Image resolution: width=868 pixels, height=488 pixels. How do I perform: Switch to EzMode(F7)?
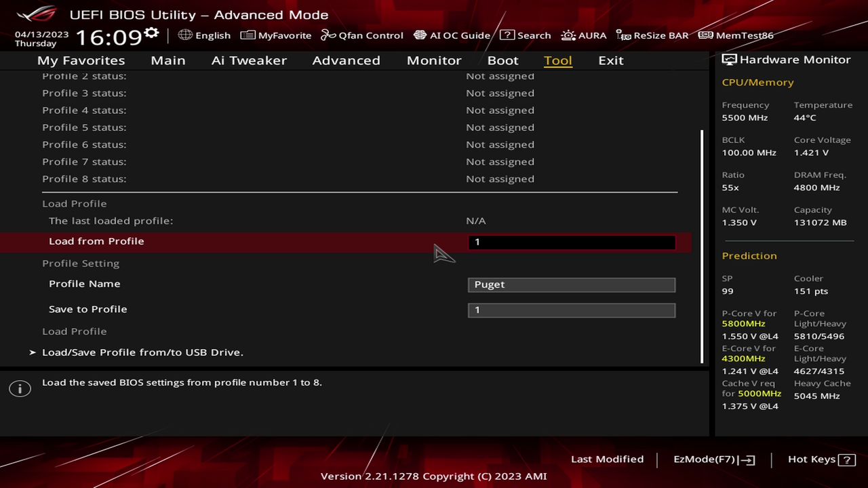point(714,460)
